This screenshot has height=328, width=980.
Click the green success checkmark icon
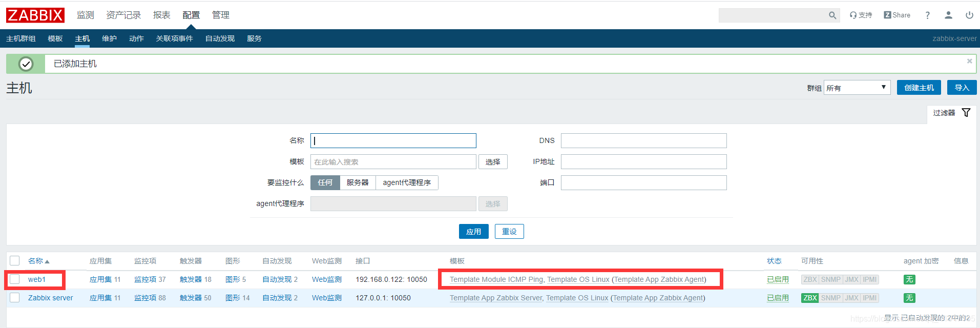[x=26, y=64]
